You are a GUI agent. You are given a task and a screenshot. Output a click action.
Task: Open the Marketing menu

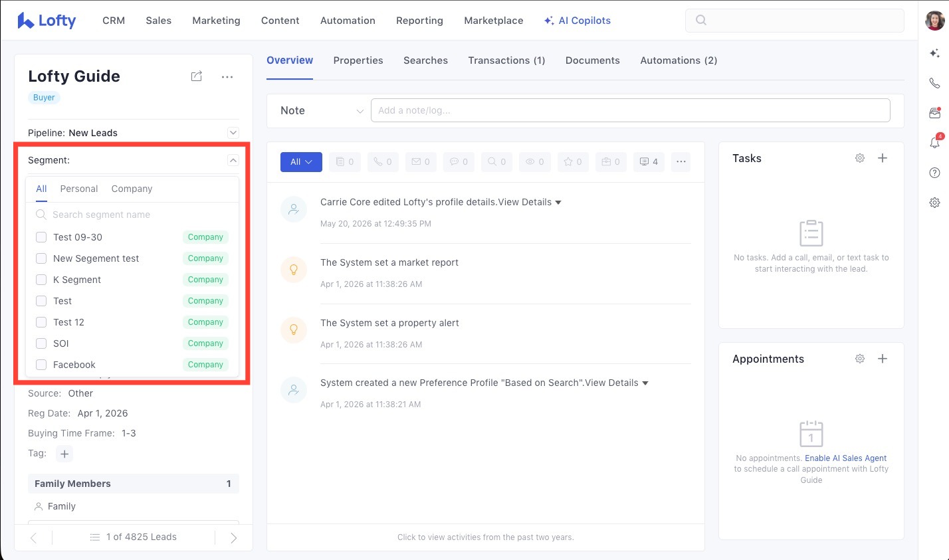click(x=216, y=21)
